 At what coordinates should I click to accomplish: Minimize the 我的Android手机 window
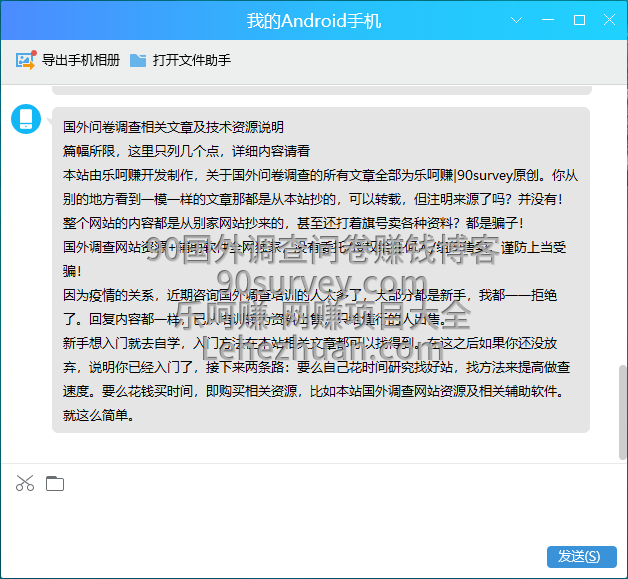[x=548, y=20]
